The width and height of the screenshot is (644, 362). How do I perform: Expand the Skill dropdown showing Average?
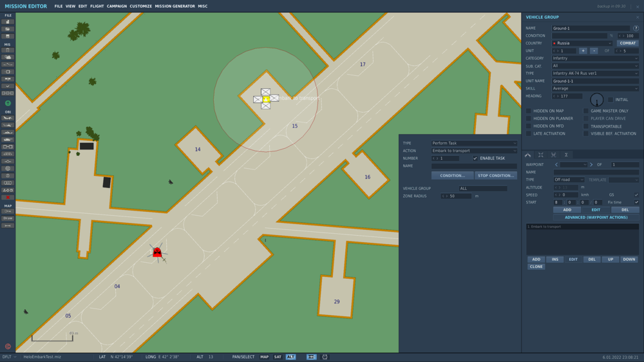tap(595, 88)
